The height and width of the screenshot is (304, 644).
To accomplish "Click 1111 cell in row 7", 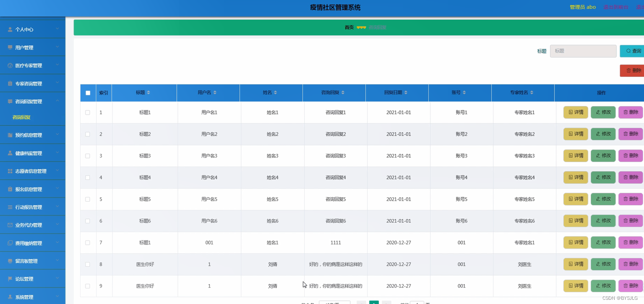I will (336, 243).
